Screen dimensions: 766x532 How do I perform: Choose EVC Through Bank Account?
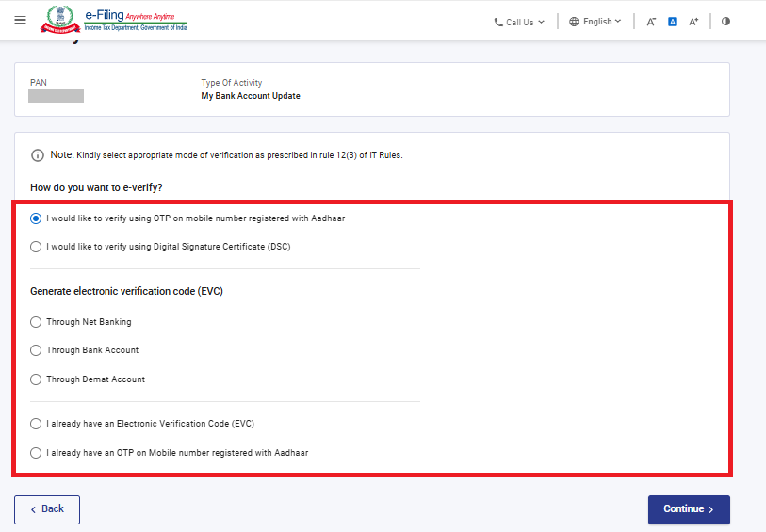(x=36, y=350)
